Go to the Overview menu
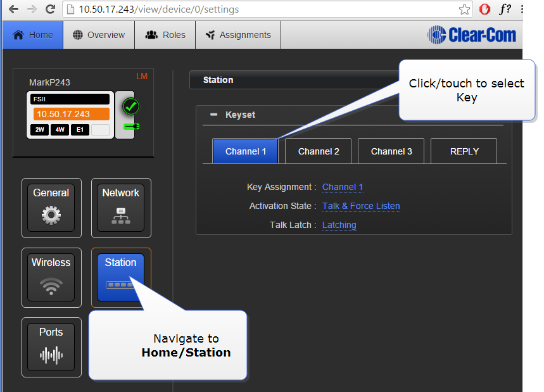544x392 pixels. [99, 35]
